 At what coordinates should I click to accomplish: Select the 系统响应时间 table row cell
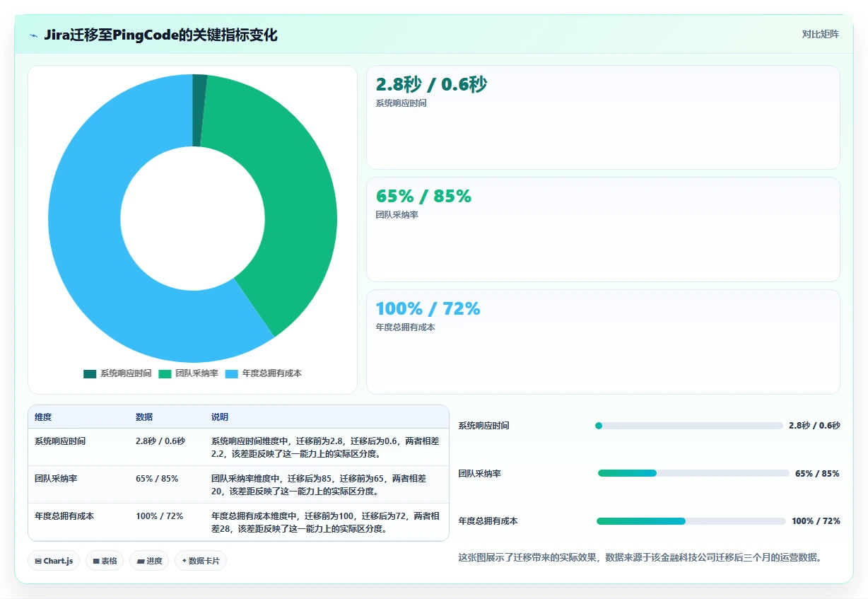click(x=60, y=441)
